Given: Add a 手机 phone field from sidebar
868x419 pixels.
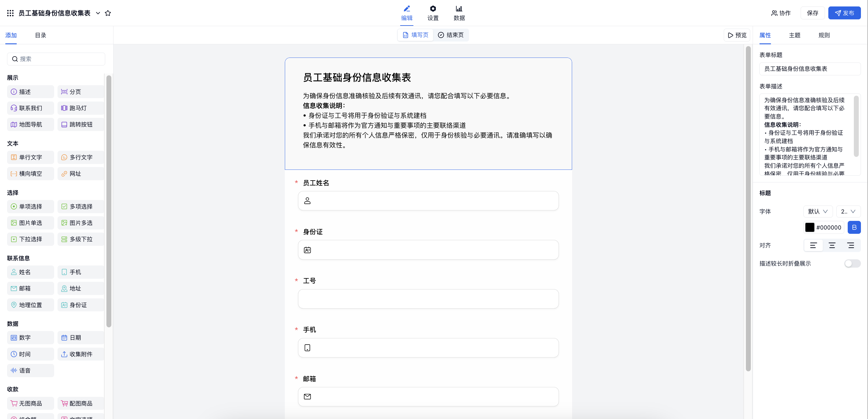Looking at the screenshot, I should pyautogui.click(x=81, y=272).
